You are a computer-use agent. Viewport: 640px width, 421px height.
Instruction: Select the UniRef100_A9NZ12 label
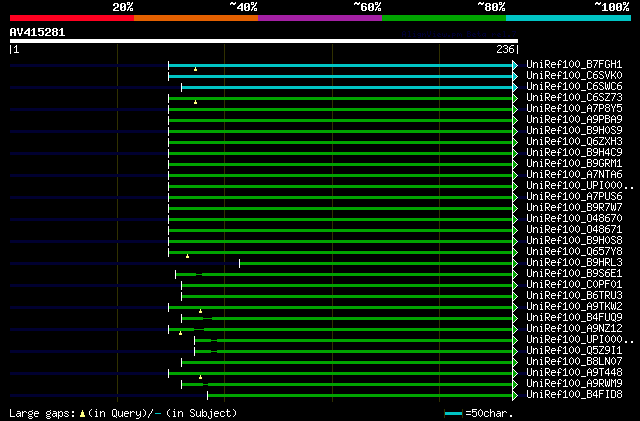(x=574, y=329)
